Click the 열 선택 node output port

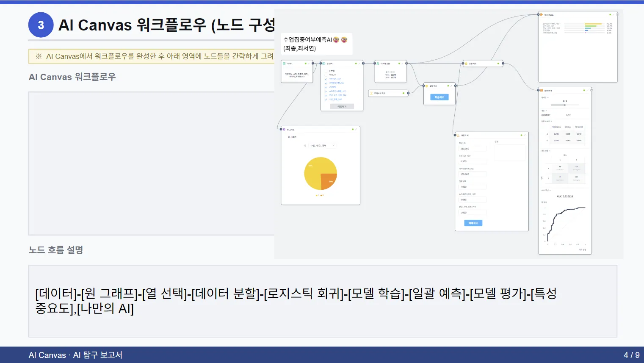tap(363, 64)
